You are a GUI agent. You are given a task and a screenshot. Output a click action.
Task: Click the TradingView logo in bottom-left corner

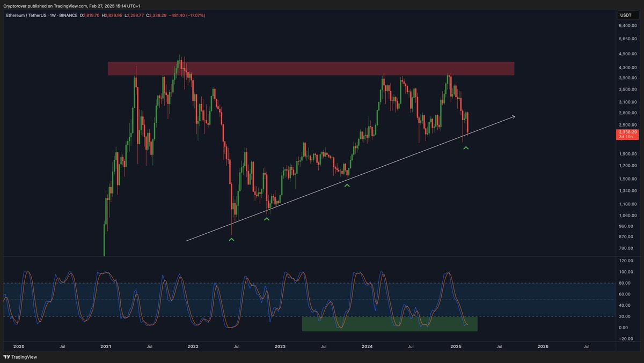click(x=17, y=357)
